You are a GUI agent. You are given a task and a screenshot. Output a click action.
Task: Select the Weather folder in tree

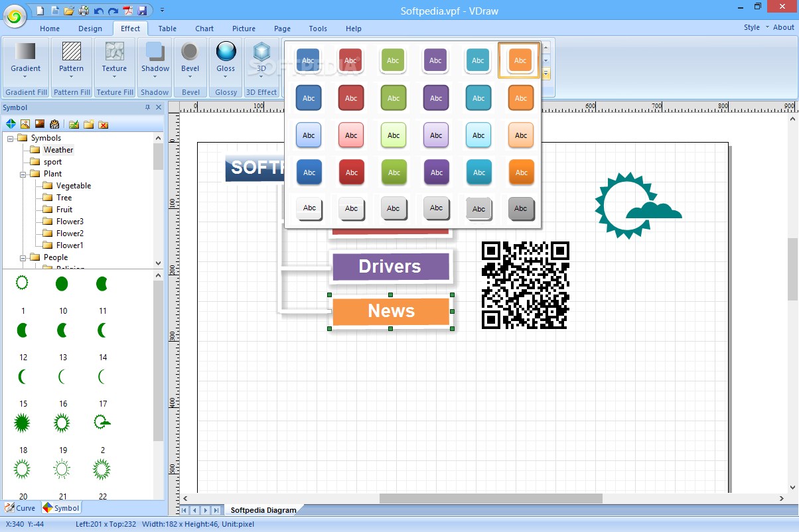click(x=58, y=150)
